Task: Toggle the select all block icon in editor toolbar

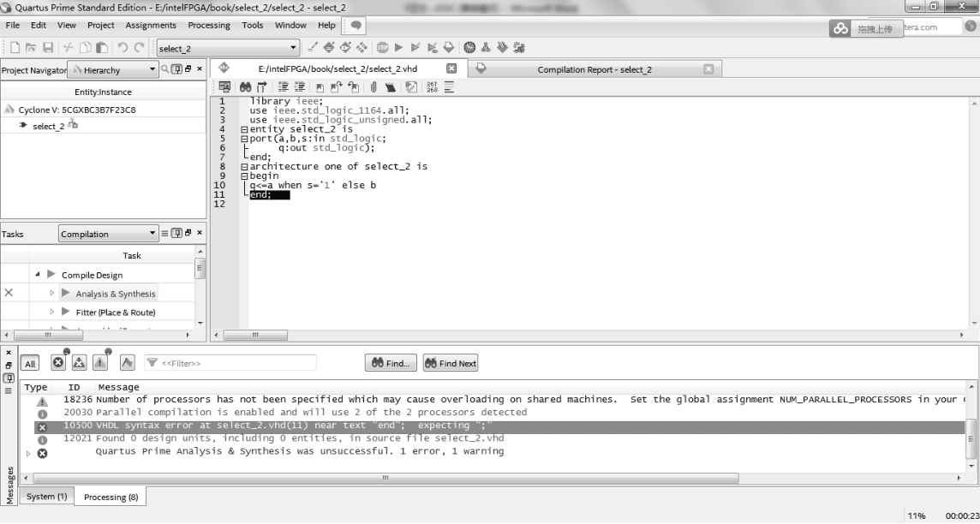Action: 224,87
